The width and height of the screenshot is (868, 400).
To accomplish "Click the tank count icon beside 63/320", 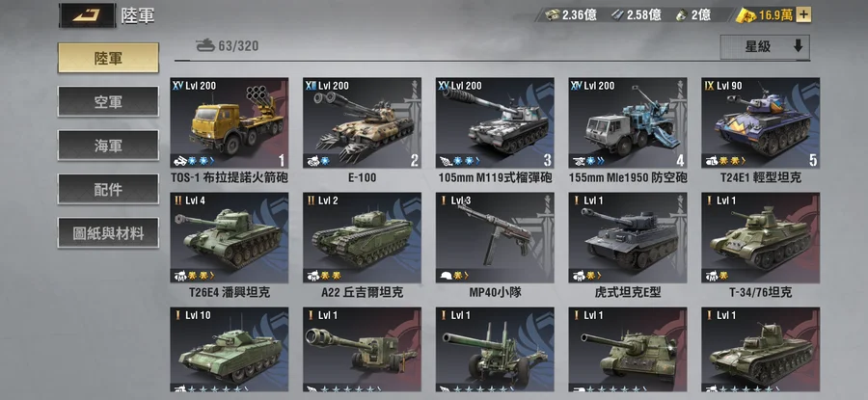I will pos(205,45).
